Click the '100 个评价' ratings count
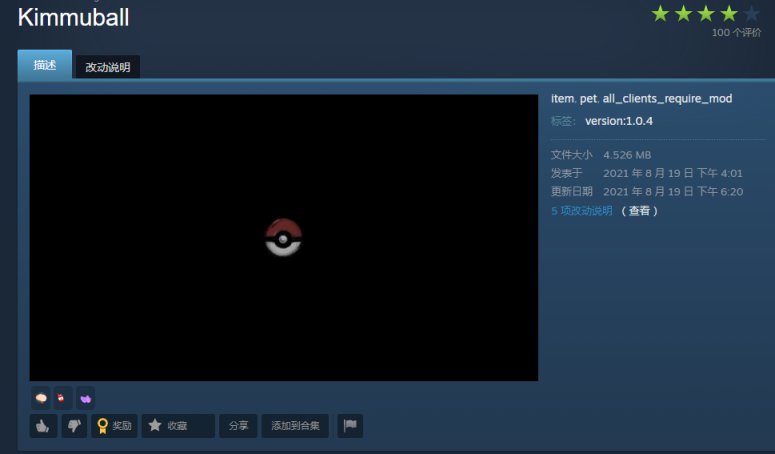Viewport: 775px width, 454px height. 736,33
